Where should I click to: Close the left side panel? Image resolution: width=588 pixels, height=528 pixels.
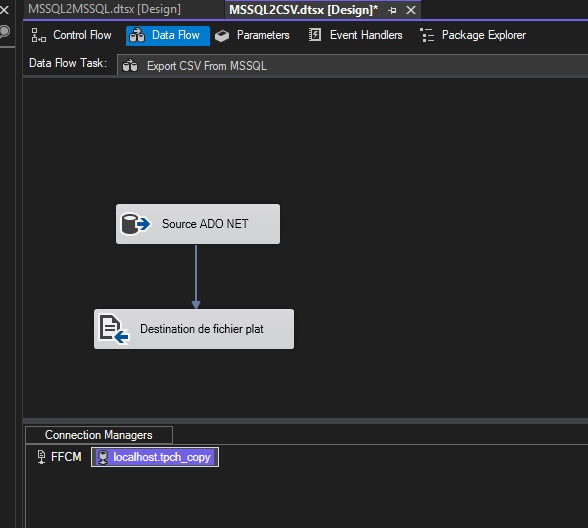point(4,9)
